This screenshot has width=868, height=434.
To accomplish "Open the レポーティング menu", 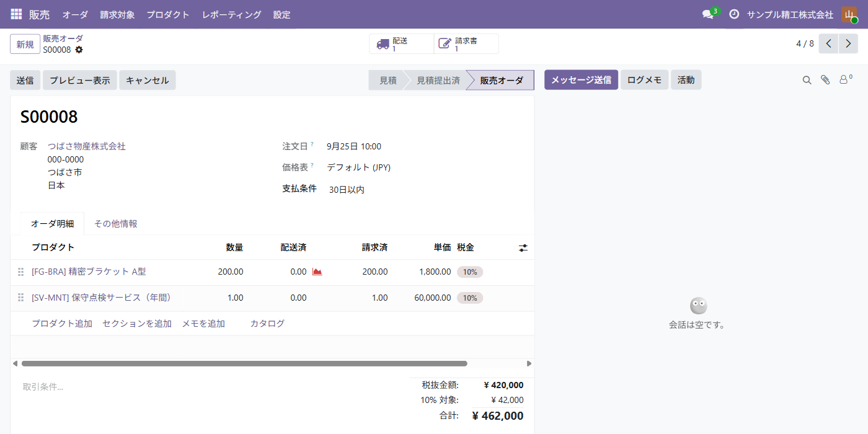I will 232,14.
